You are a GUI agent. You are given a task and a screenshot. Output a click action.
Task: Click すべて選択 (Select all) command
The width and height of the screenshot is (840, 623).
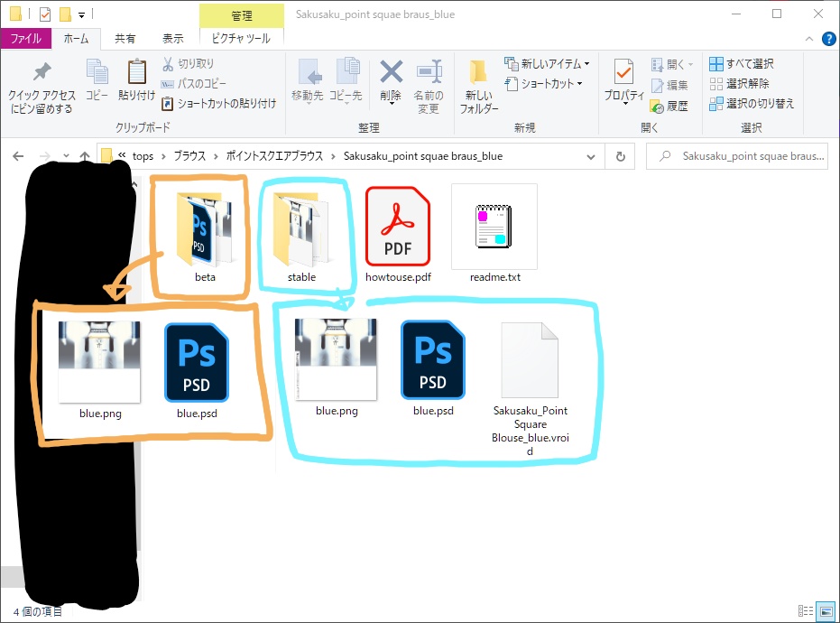[x=742, y=64]
